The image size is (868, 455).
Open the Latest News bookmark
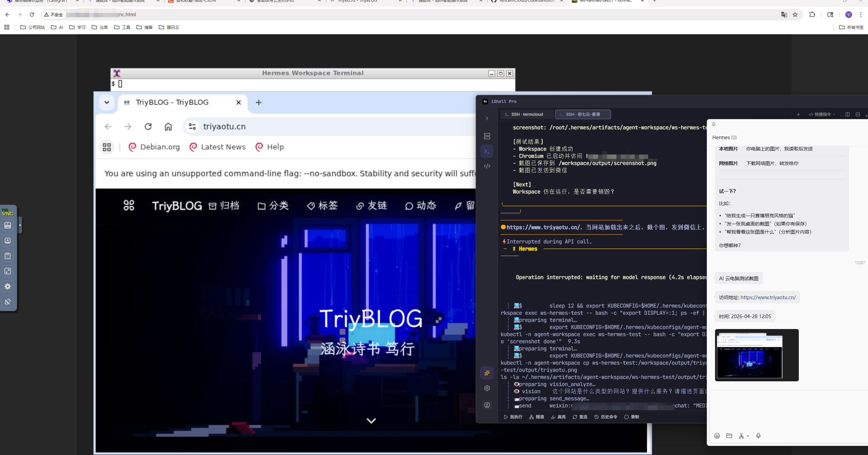click(x=217, y=147)
